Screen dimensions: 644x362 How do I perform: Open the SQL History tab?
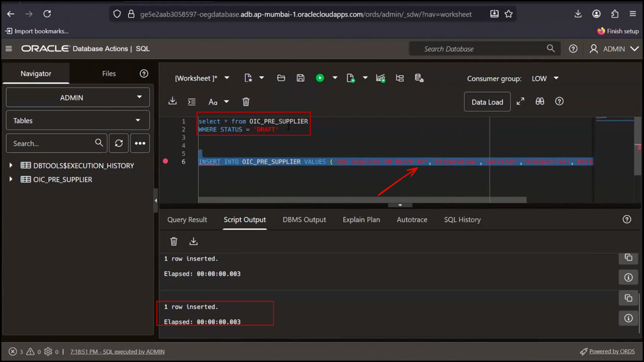pyautogui.click(x=462, y=220)
